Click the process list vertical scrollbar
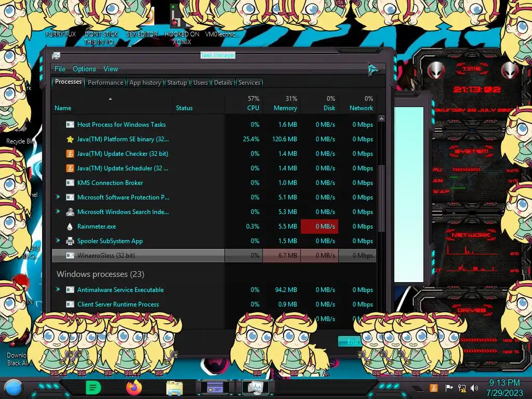Screen dimensions: 532x399 (x=381, y=198)
